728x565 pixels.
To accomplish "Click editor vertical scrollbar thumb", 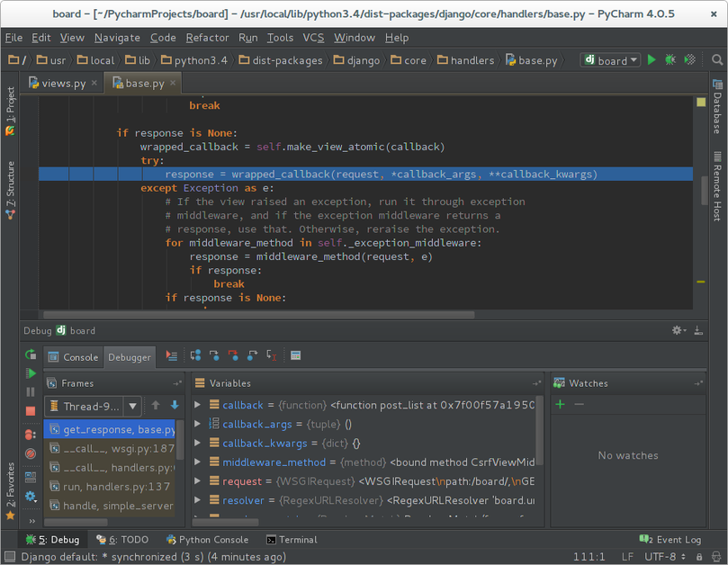I will (705, 191).
